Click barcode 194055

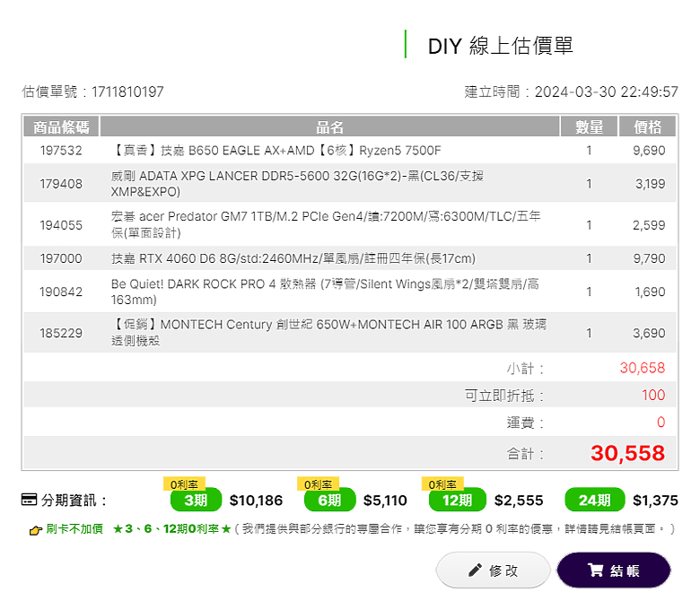[61, 225]
